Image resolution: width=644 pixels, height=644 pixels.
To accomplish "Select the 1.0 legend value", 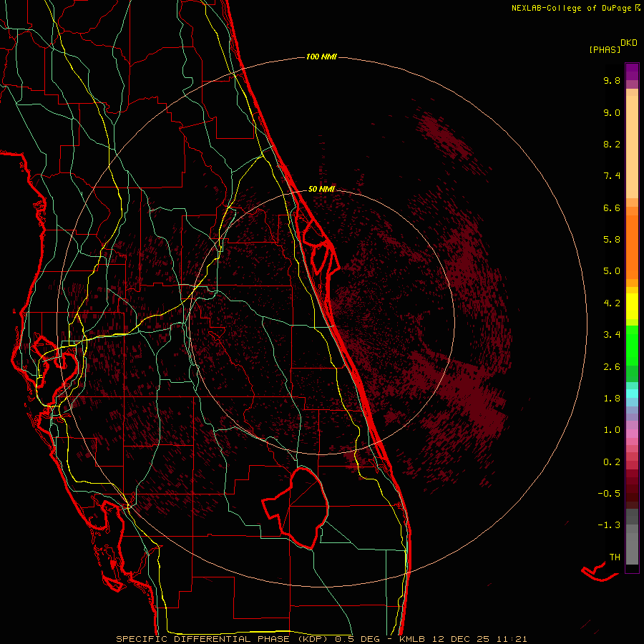I will pyautogui.click(x=612, y=430).
